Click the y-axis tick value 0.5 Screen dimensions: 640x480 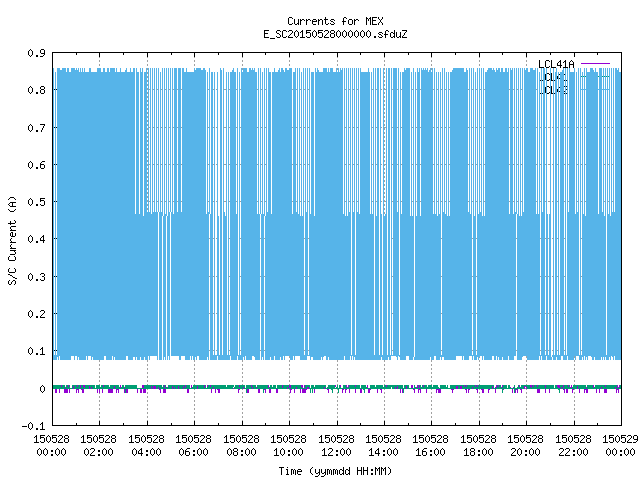(x=36, y=202)
